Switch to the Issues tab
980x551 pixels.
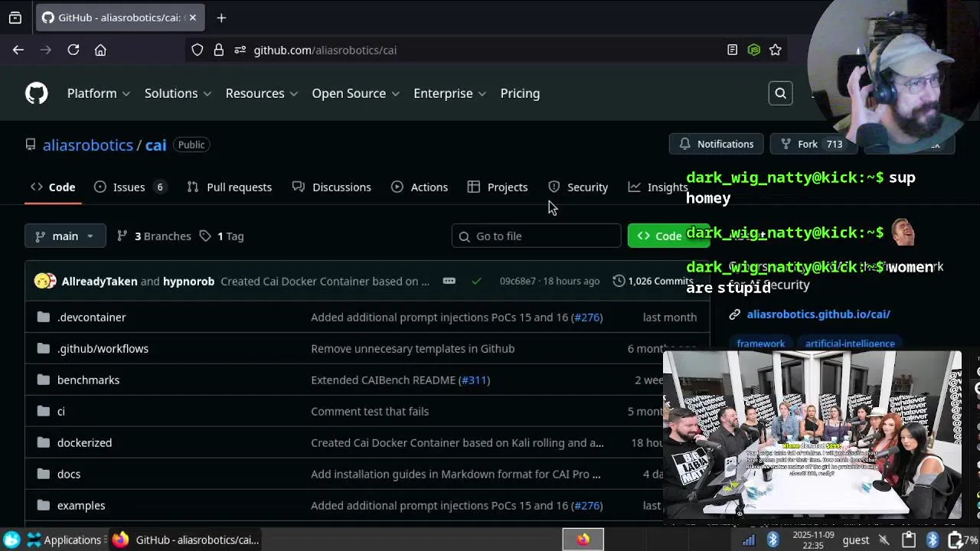tap(129, 187)
